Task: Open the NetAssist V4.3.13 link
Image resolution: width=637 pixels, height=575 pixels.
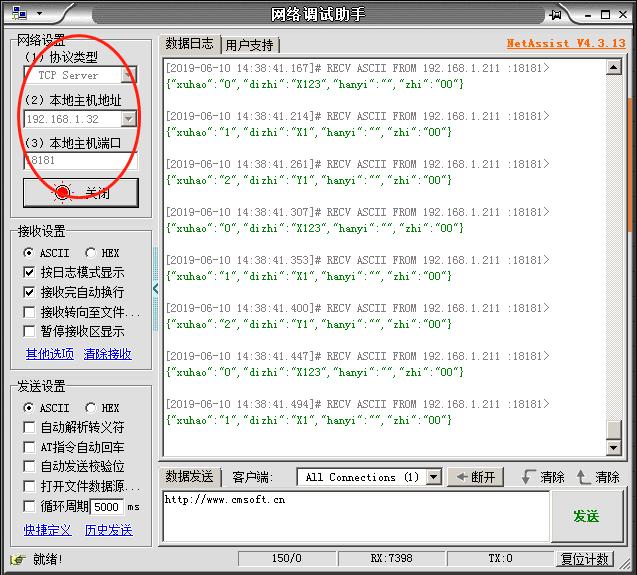Action: click(566, 43)
